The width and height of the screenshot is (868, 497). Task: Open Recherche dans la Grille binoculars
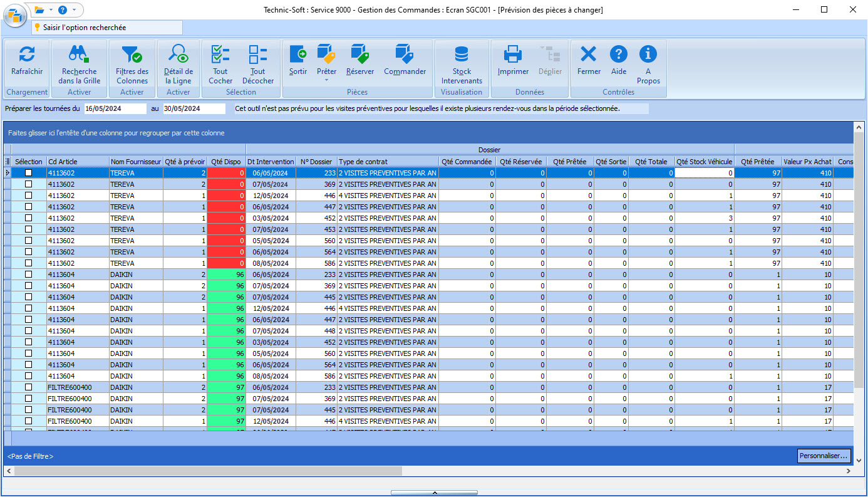(x=79, y=55)
